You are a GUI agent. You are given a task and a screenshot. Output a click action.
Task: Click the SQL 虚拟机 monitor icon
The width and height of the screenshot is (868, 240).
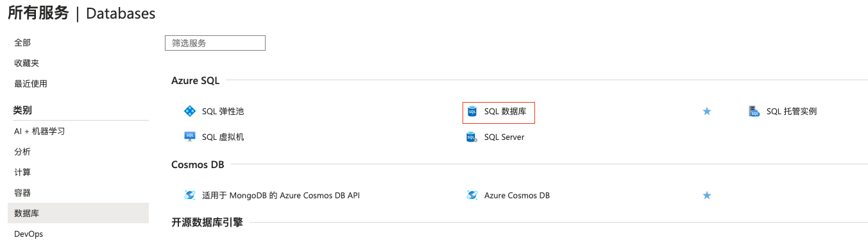[x=189, y=137]
